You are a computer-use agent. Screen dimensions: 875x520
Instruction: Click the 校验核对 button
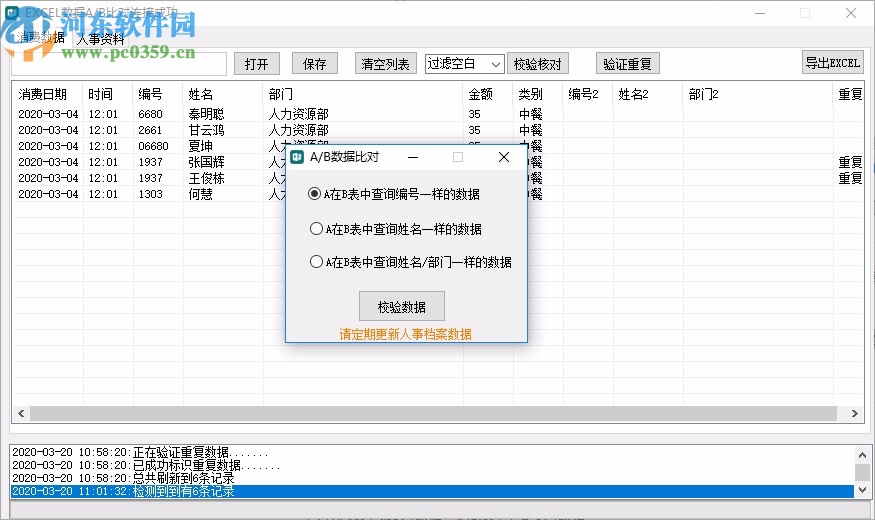tap(538, 64)
